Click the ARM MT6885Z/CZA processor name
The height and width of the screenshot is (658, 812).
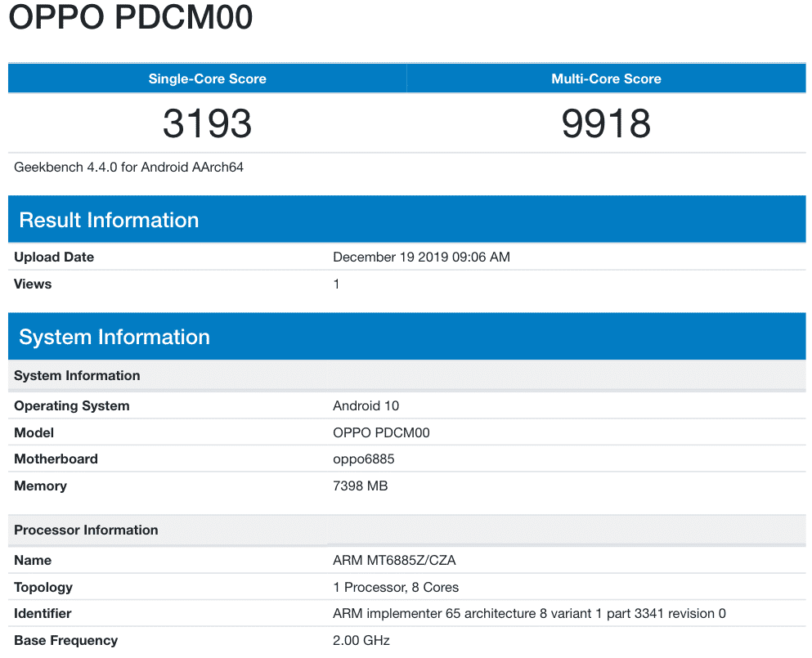pyautogui.click(x=396, y=561)
